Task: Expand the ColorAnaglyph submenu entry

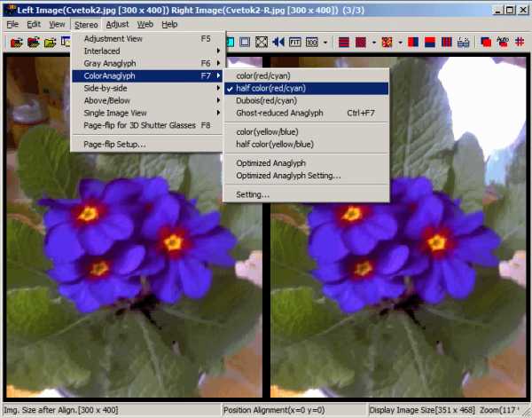Action: 147,75
